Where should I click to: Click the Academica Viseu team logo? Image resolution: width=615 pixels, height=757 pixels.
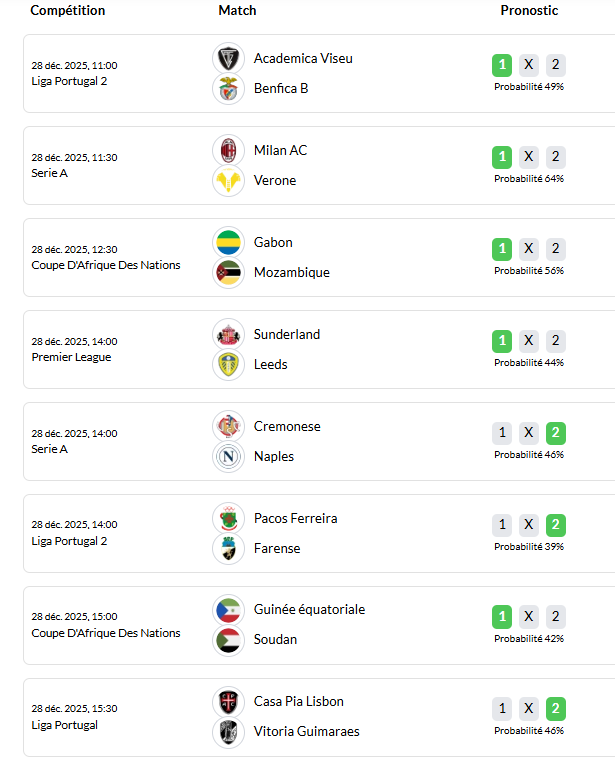click(x=229, y=58)
